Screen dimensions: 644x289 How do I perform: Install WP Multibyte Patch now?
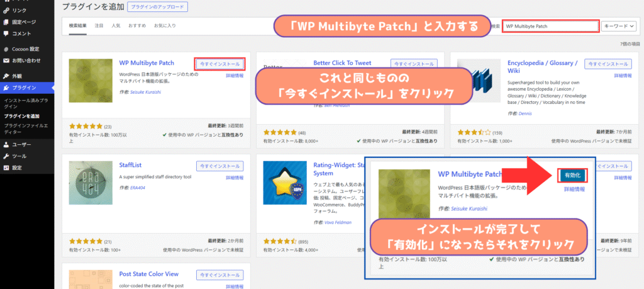tap(219, 64)
